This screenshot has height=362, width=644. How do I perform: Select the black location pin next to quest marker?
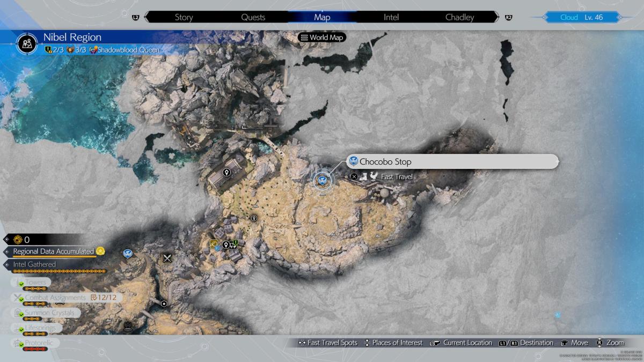226,245
